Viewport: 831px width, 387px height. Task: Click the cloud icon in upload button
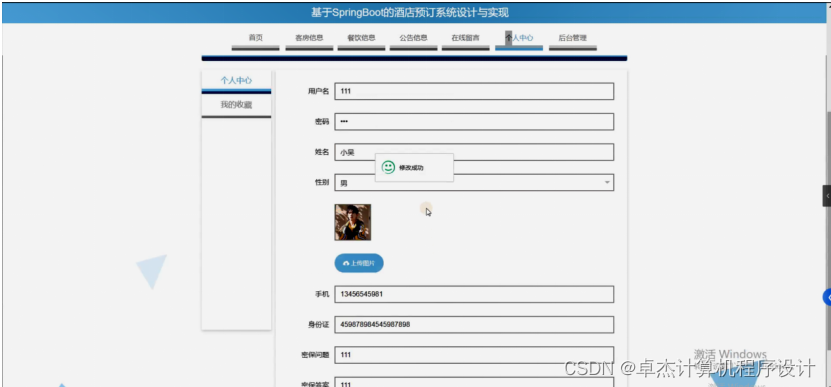coord(346,263)
